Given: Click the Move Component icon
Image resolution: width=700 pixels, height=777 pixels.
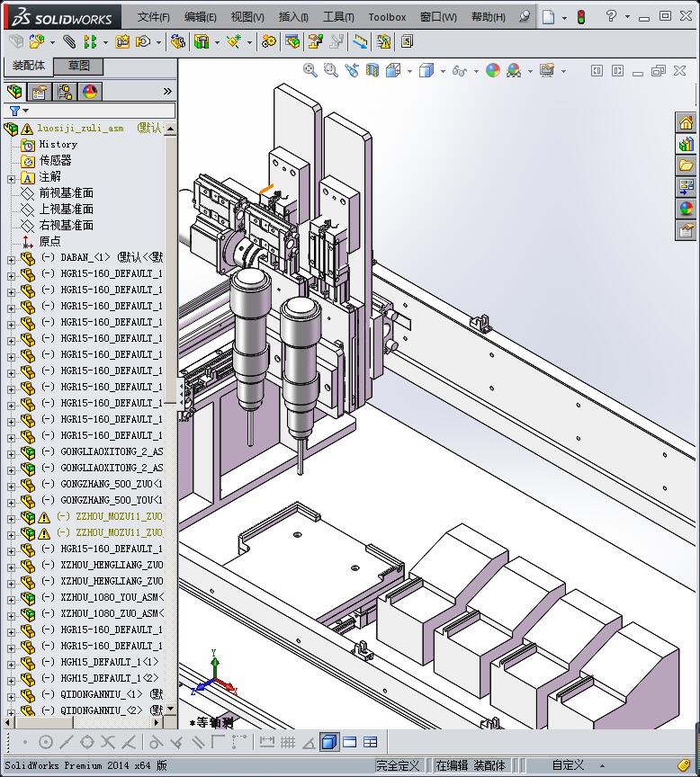Looking at the screenshot, I should click(143, 41).
